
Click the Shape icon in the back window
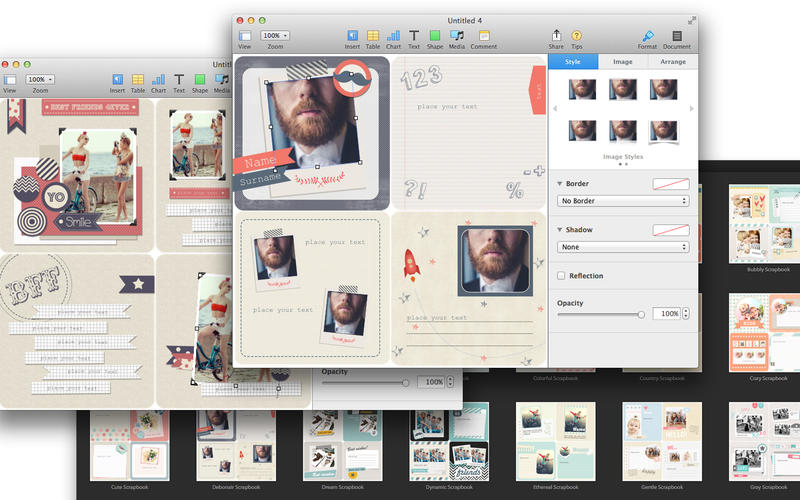(199, 79)
